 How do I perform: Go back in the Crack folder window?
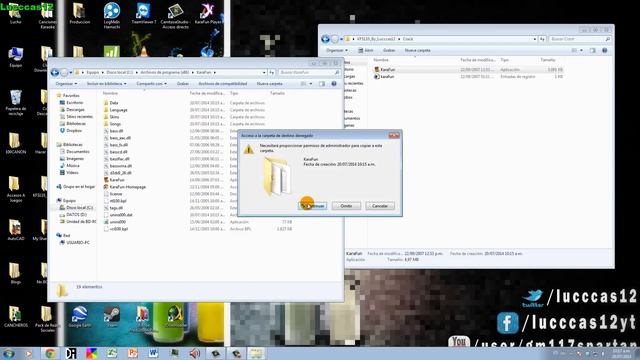325,39
